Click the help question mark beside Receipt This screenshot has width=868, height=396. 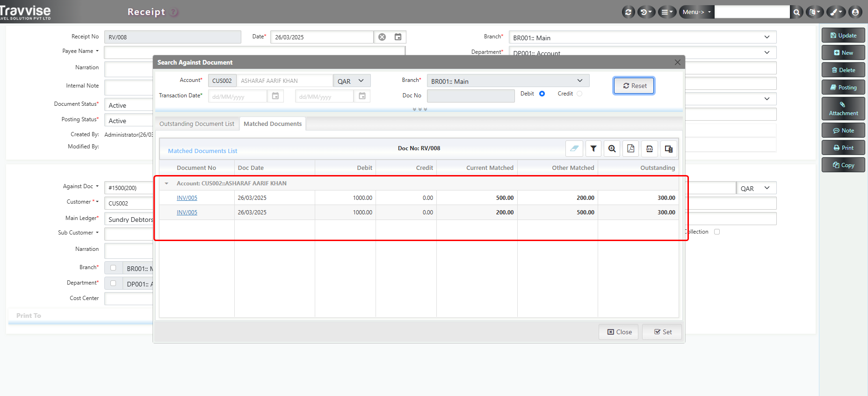coord(174,12)
